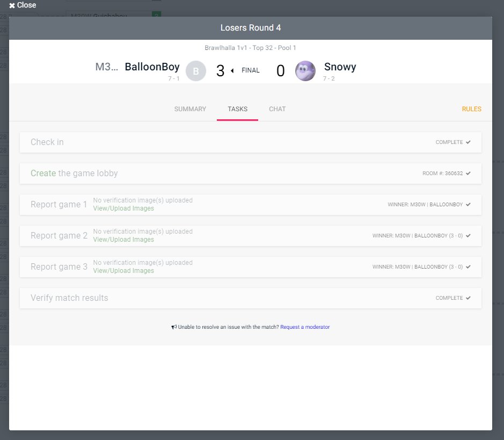The image size is (504, 440).
Task: Click the Request a moderator link
Action: (x=305, y=327)
